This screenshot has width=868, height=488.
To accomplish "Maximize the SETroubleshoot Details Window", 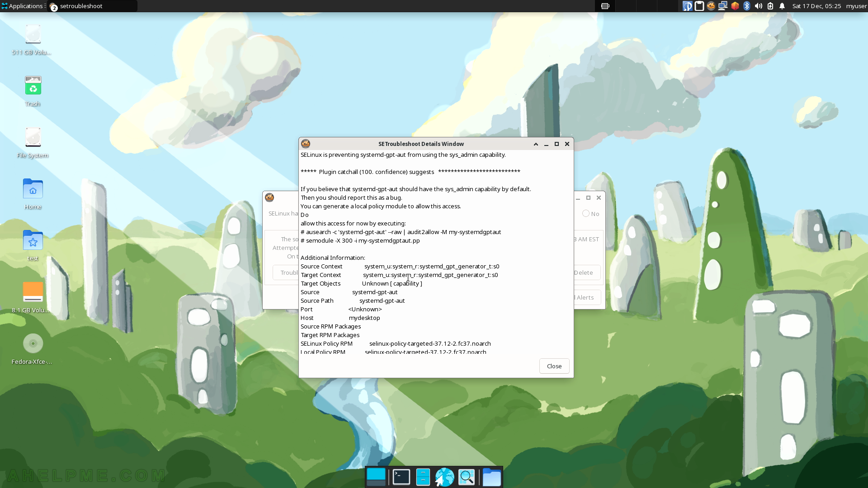I will [x=557, y=144].
